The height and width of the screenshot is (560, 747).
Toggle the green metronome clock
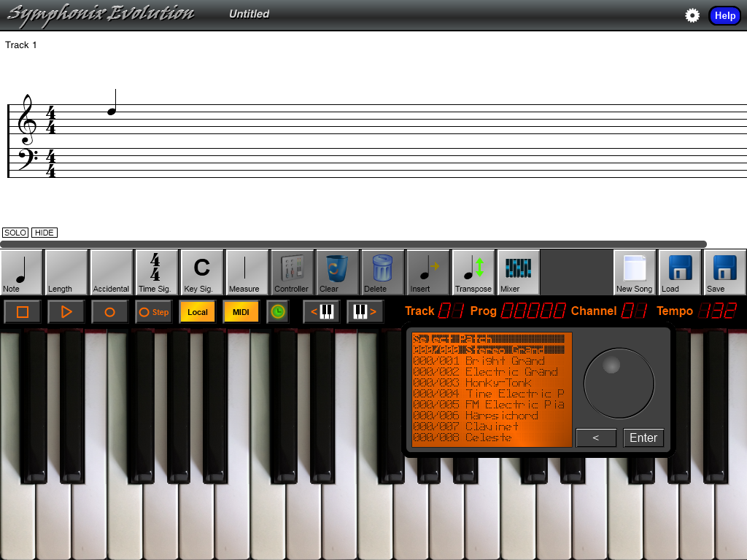[278, 312]
